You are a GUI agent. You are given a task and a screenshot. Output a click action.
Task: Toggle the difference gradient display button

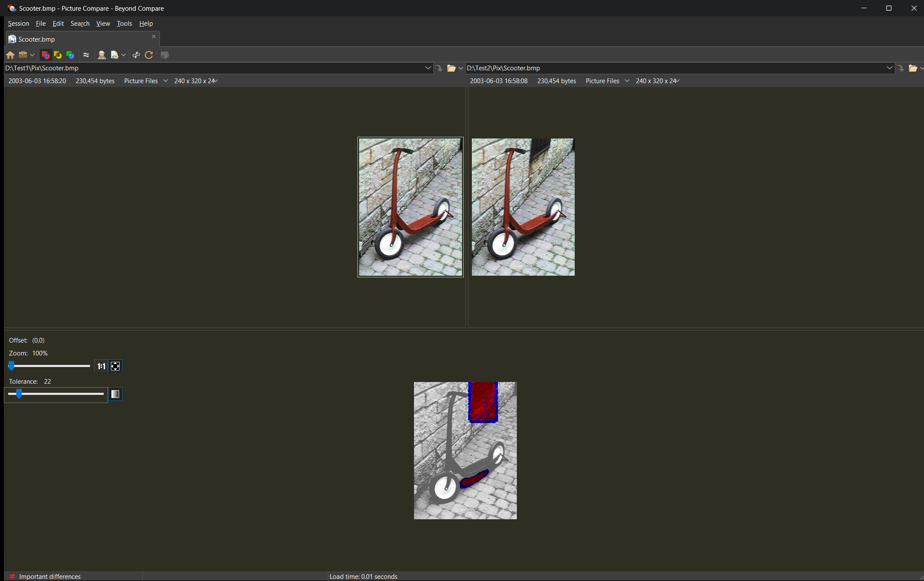coord(115,394)
